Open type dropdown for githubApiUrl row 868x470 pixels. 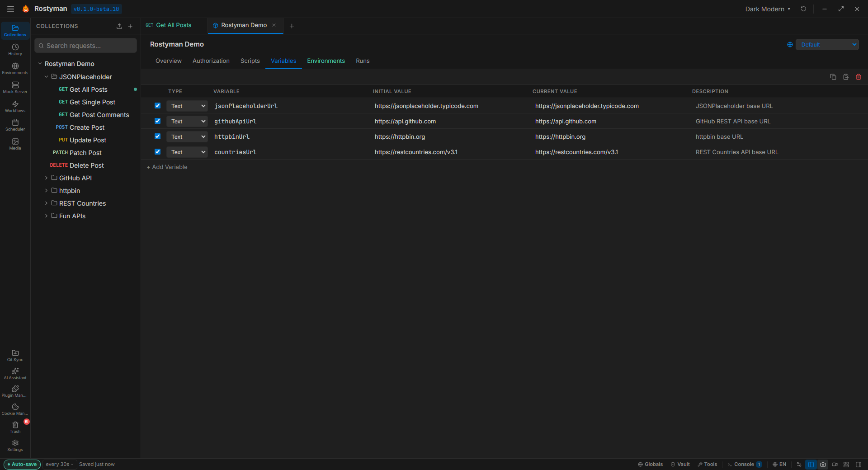point(187,121)
